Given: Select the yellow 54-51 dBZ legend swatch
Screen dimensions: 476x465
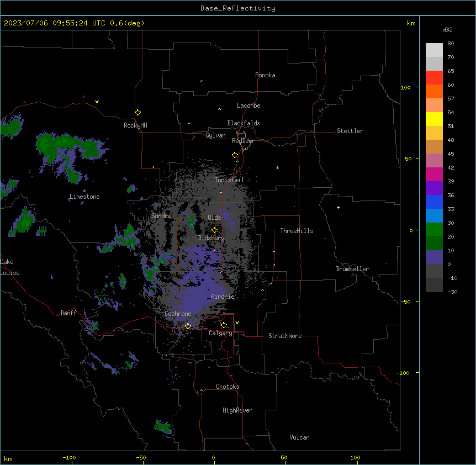Looking at the screenshot, I should (434, 119).
